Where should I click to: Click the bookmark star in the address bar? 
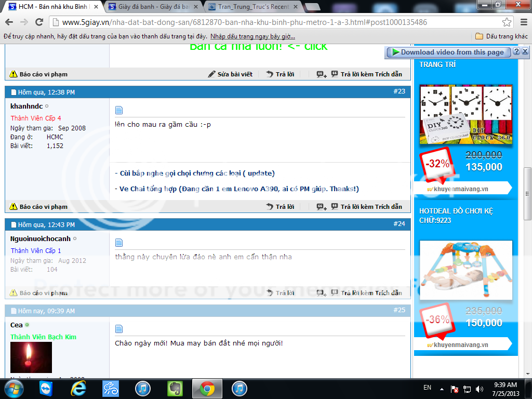[507, 23]
